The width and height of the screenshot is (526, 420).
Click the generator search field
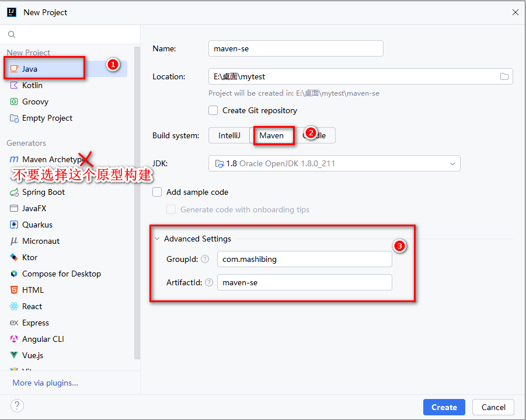tap(70, 34)
